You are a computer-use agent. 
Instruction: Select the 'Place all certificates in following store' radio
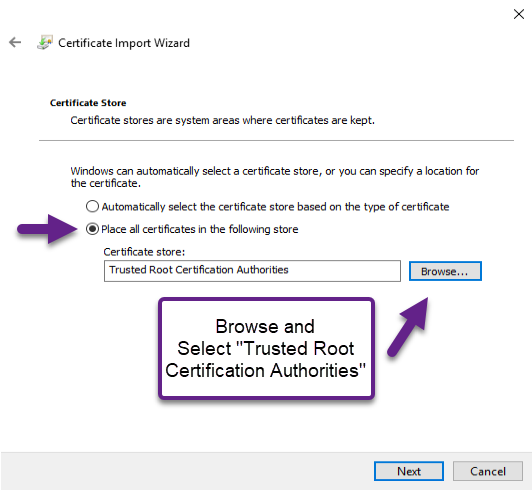[92, 229]
